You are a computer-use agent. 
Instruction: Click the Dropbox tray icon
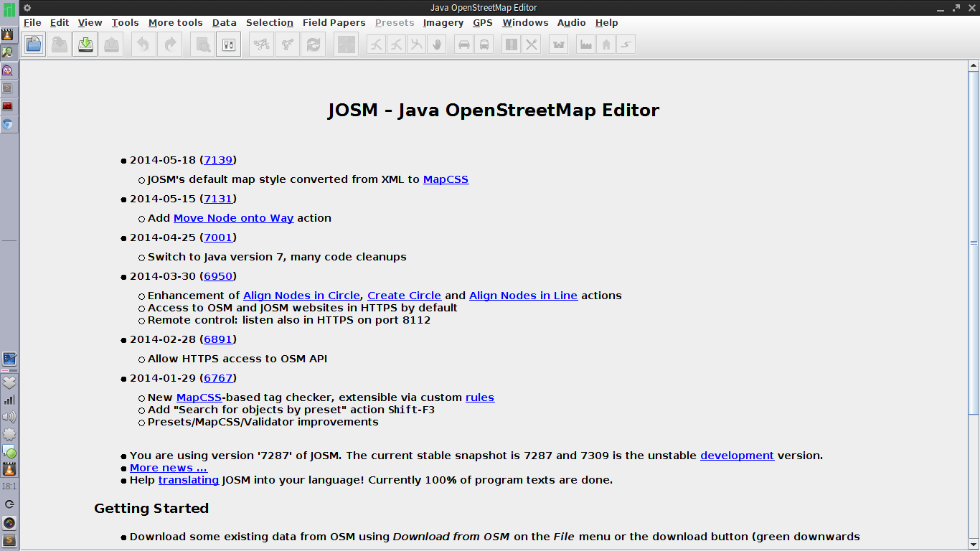pos(9,382)
